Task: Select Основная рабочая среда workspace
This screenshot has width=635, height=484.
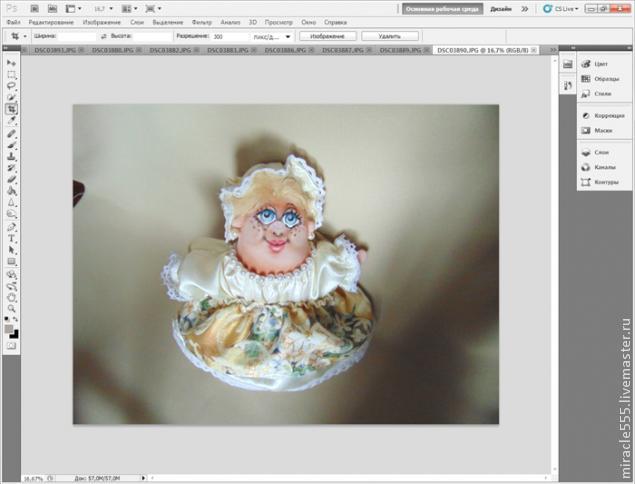Action: [x=442, y=9]
